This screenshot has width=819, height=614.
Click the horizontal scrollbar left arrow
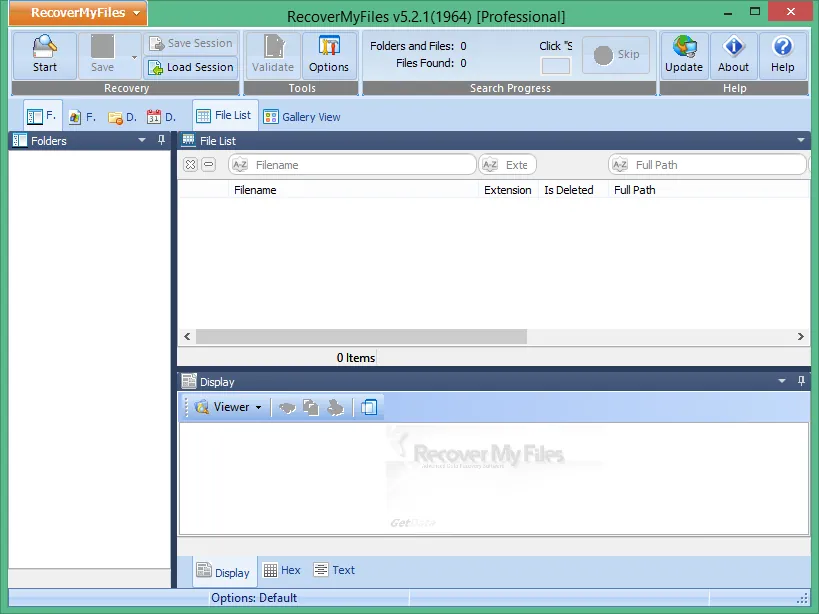click(x=187, y=337)
